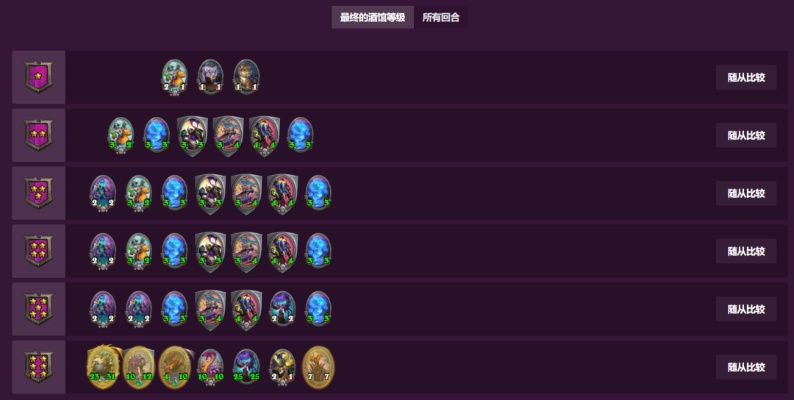Switch to the 最终的酒馆等级 tab
Screen dimensions: 794x400
373,17
